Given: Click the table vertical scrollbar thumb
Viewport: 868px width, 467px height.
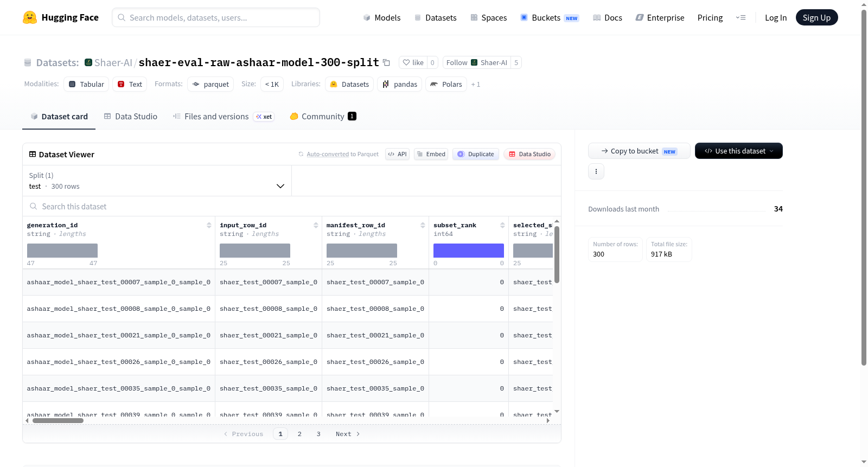Looking at the screenshot, I should click(x=557, y=254).
